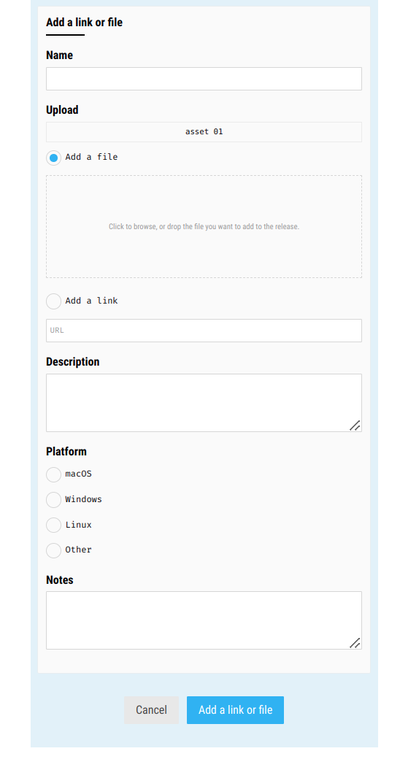
Task: Click the 'asset 01' upload field
Action: point(203,132)
